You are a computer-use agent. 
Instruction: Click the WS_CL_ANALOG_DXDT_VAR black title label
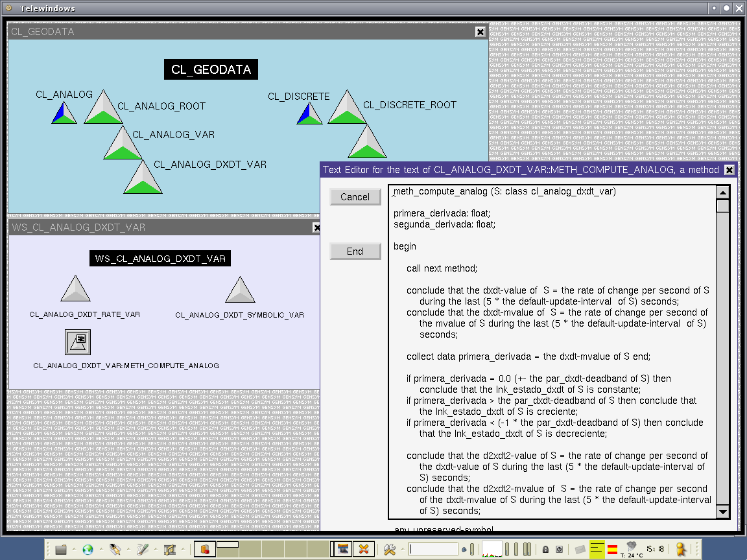click(x=160, y=259)
